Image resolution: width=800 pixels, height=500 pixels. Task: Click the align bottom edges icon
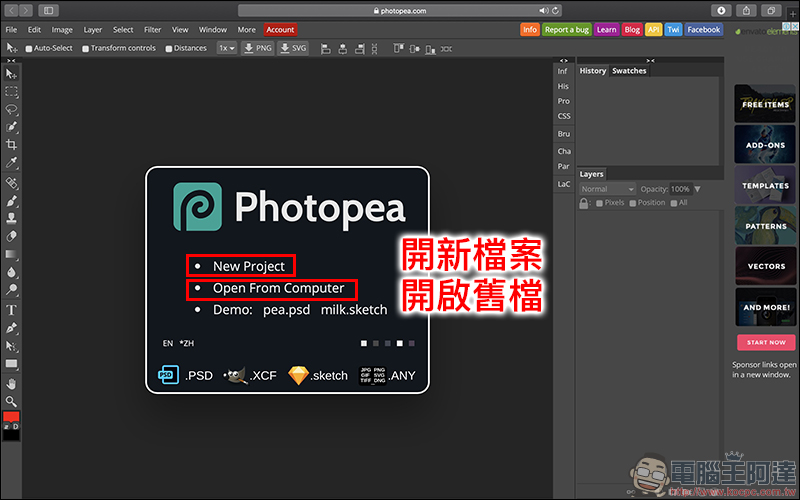click(x=430, y=49)
